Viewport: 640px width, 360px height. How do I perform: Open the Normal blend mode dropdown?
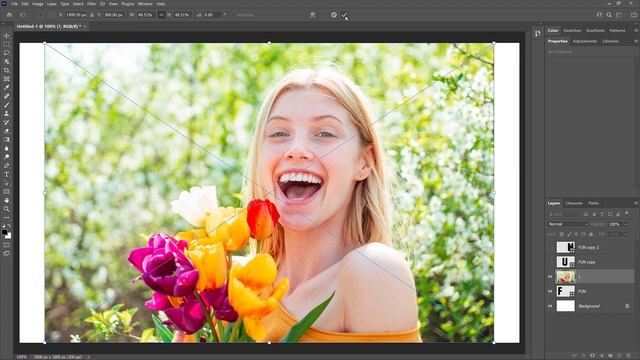point(567,224)
